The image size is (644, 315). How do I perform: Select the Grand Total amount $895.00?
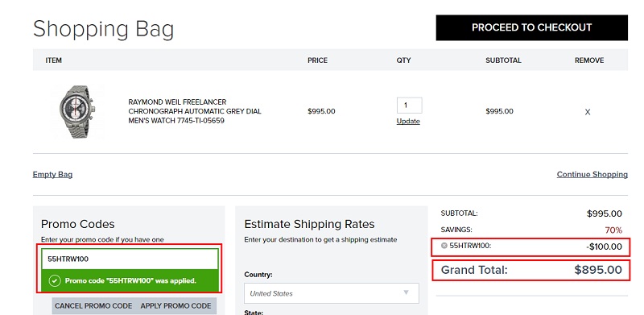click(598, 270)
